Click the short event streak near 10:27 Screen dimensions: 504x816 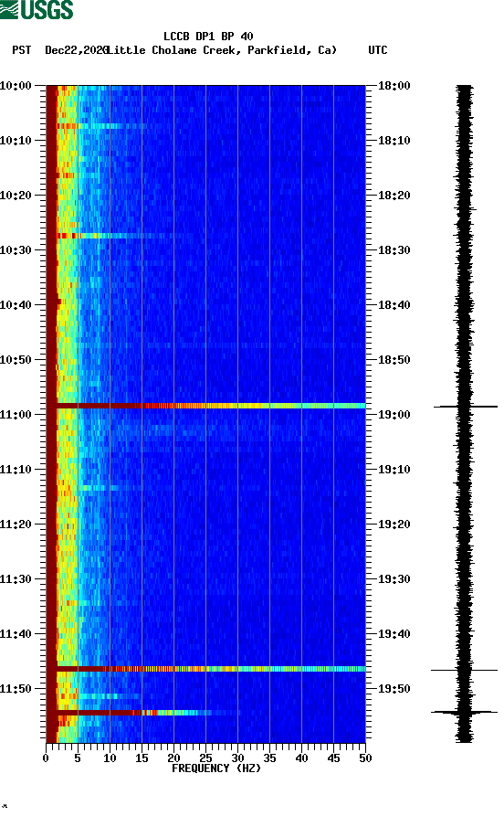pyautogui.click(x=114, y=236)
